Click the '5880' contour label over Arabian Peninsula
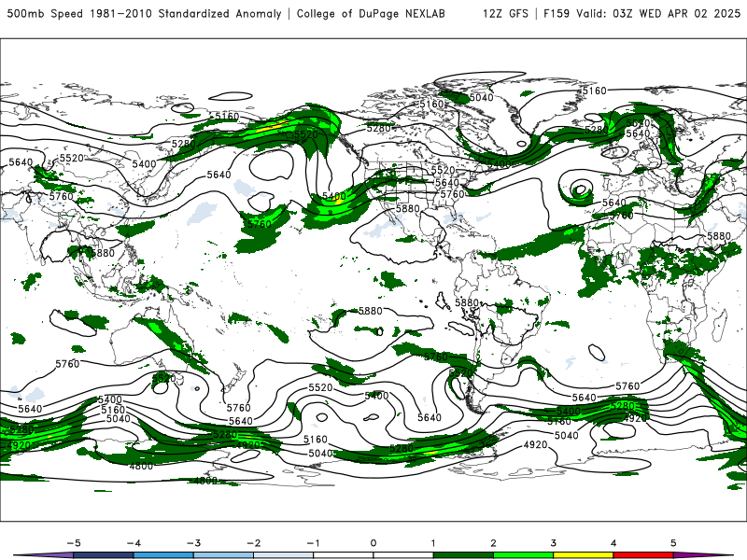 [x=719, y=236]
